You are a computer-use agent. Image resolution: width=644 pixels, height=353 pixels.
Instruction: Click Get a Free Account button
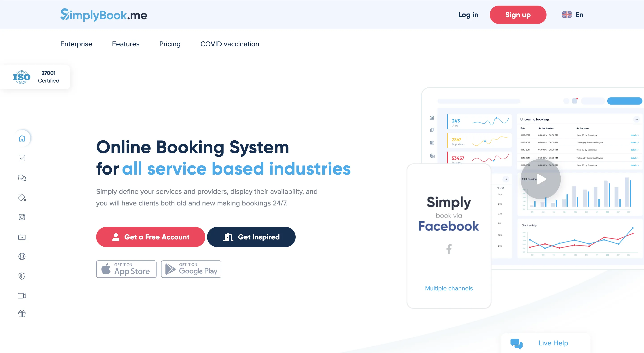coord(150,237)
